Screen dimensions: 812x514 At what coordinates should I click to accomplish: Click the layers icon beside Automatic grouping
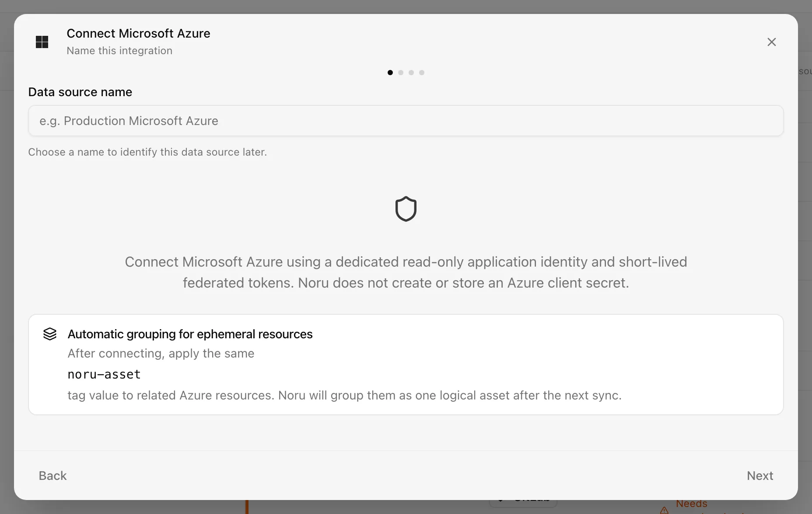(50, 334)
